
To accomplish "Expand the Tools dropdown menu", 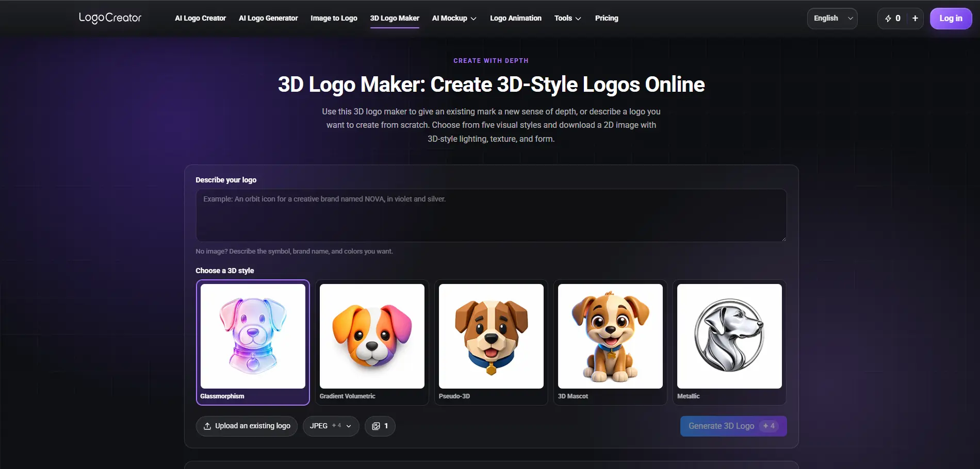I will [567, 18].
